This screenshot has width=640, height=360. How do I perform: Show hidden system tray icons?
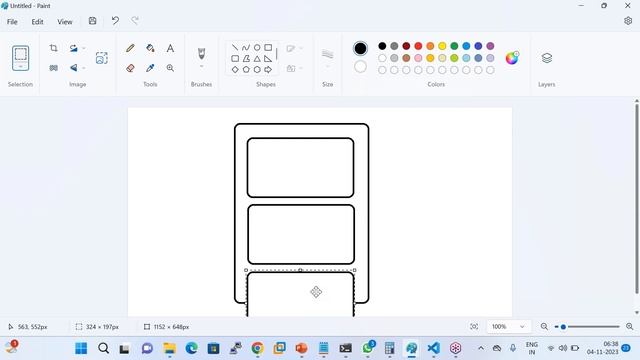point(481,348)
